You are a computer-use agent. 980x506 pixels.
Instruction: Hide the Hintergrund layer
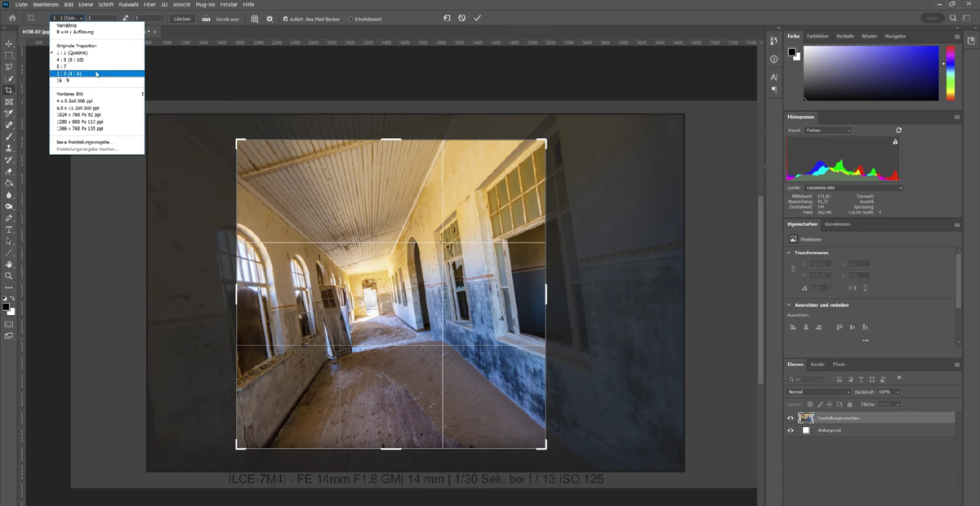click(790, 428)
